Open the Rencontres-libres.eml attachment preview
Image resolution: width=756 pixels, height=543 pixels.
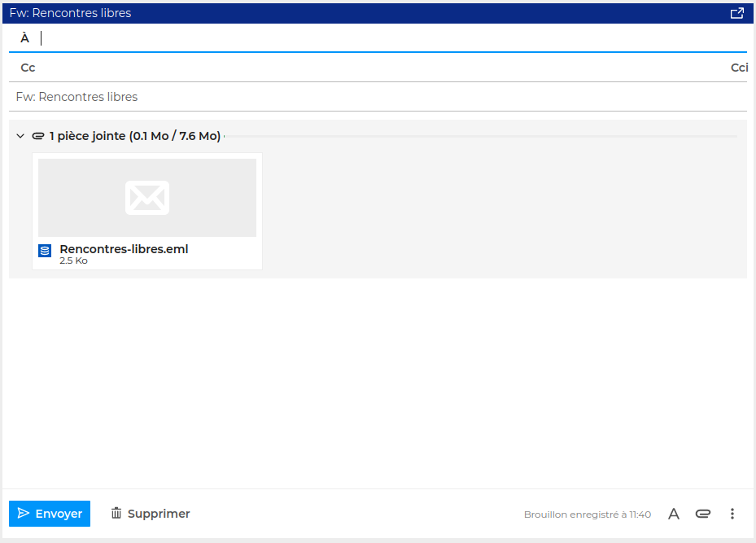pyautogui.click(x=147, y=198)
